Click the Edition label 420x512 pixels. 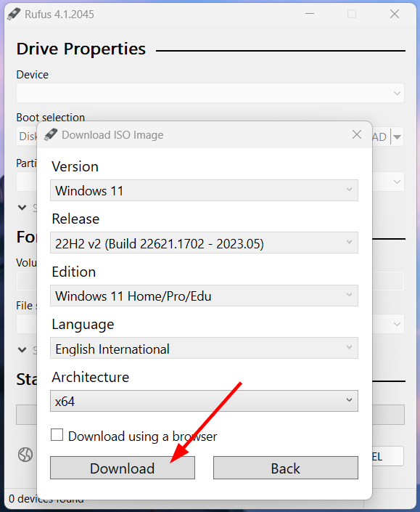pyautogui.click(x=74, y=272)
